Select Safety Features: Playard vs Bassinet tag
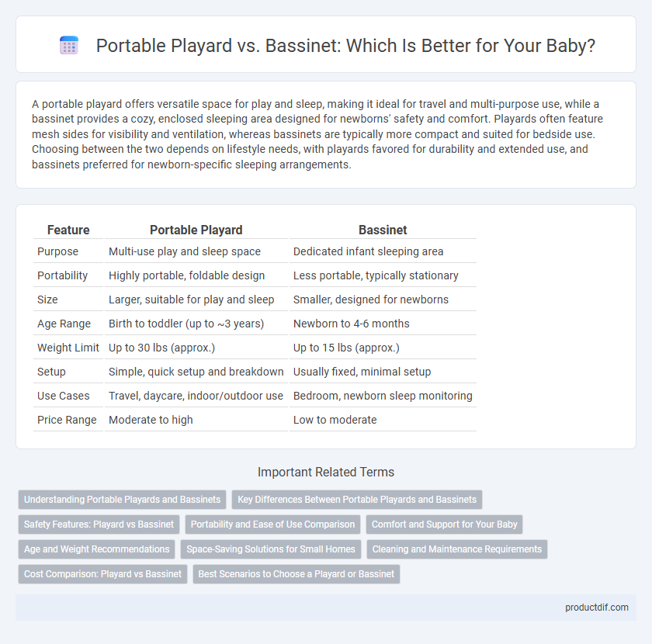The image size is (652, 644). (x=99, y=525)
